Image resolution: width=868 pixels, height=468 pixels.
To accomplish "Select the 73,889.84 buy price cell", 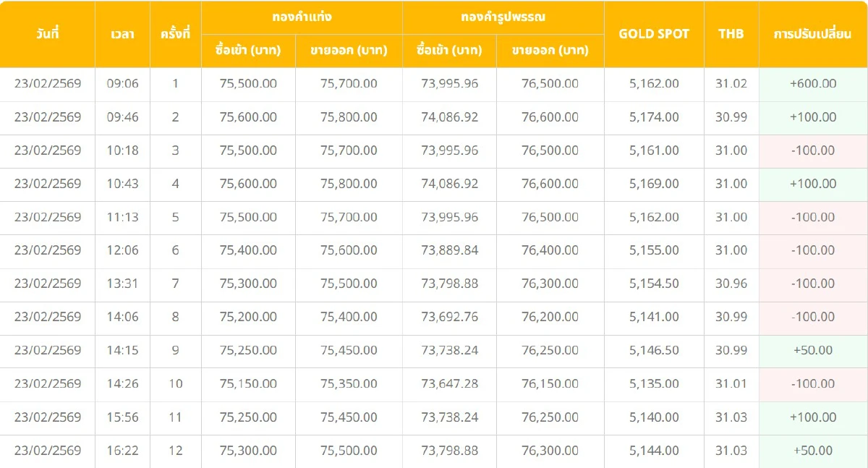I will [449, 250].
